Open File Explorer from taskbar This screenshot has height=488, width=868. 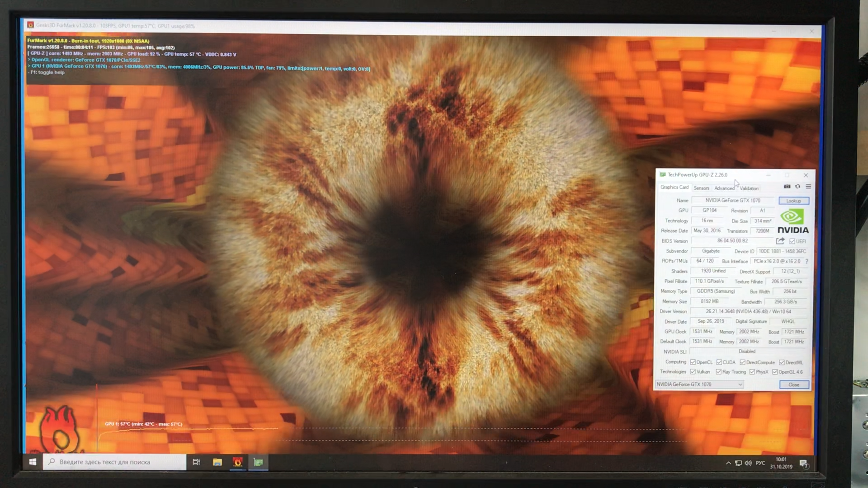click(x=217, y=462)
